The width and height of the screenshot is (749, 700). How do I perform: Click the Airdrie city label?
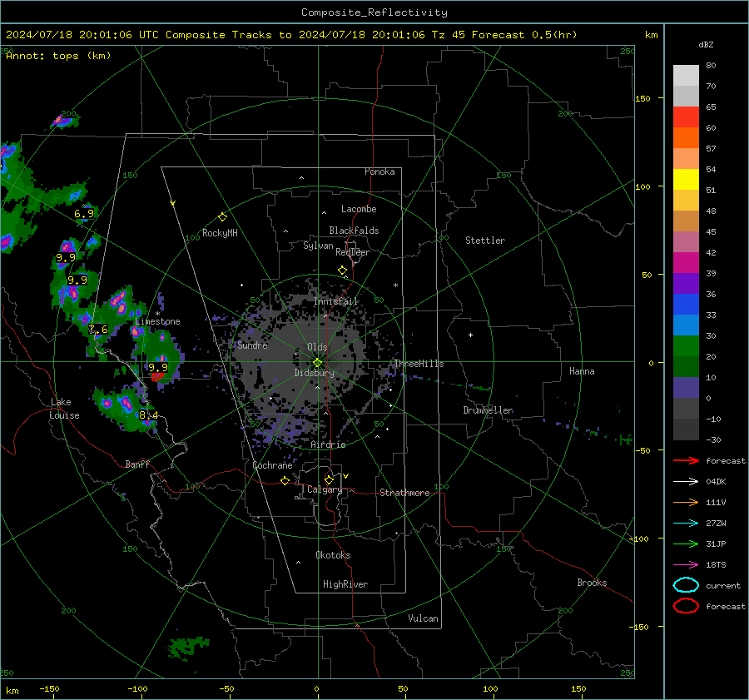coord(328,444)
